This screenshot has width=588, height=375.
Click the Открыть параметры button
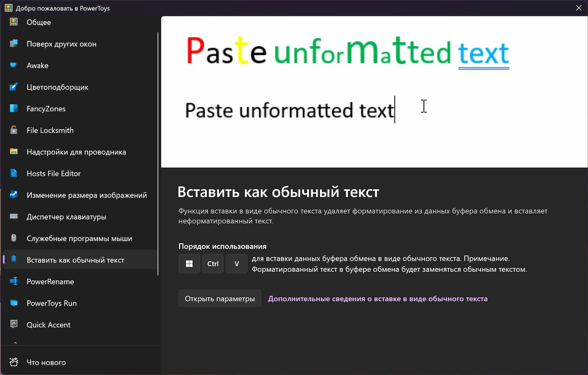(x=220, y=299)
